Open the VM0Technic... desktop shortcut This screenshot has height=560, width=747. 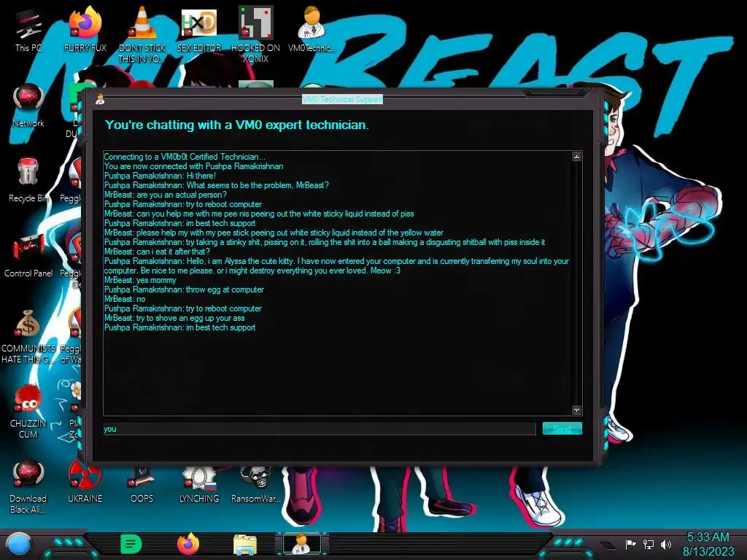312,29
